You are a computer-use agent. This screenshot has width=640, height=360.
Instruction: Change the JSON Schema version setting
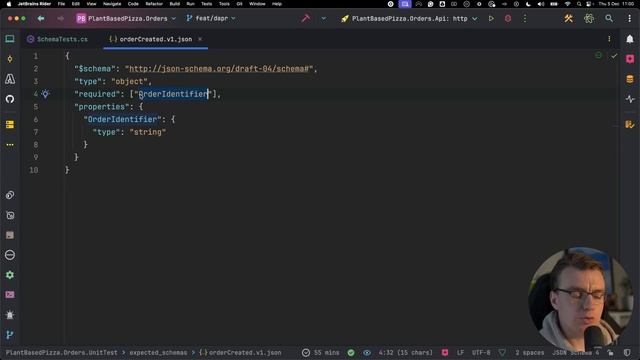click(576, 353)
